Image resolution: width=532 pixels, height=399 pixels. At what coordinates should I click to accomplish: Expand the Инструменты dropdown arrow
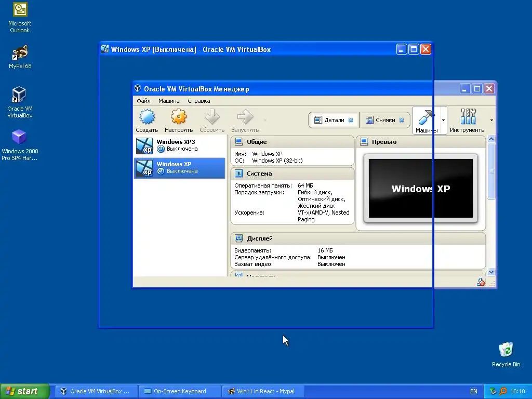click(491, 121)
